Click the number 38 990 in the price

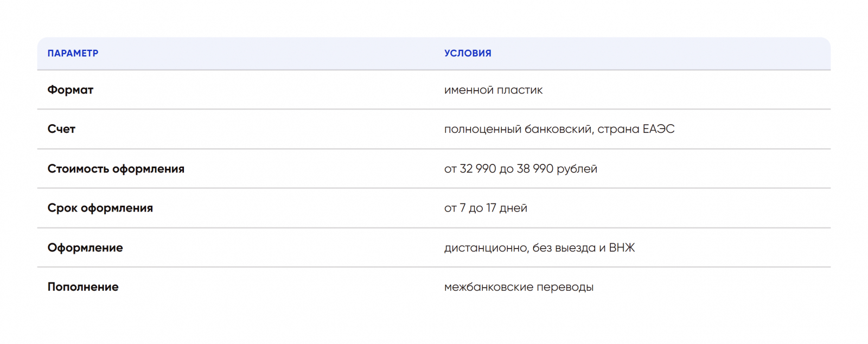535,169
